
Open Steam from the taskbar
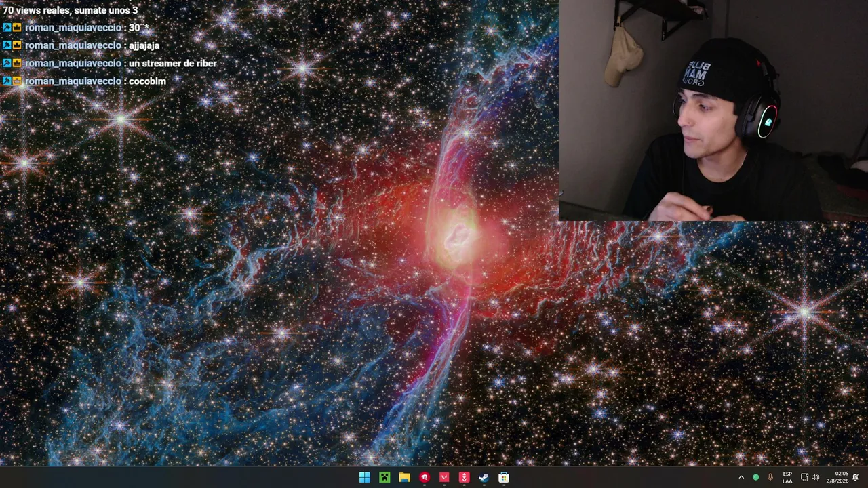click(484, 478)
